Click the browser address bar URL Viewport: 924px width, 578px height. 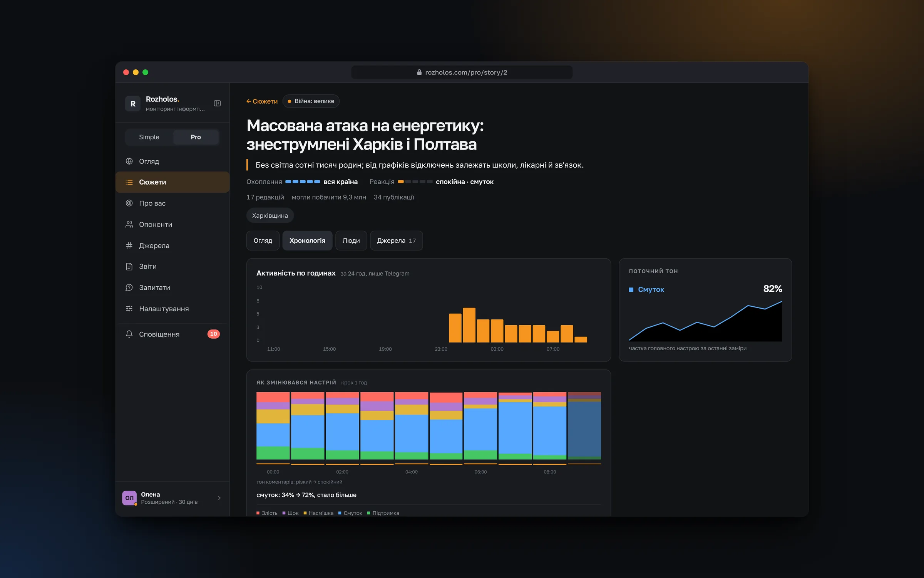462,72
